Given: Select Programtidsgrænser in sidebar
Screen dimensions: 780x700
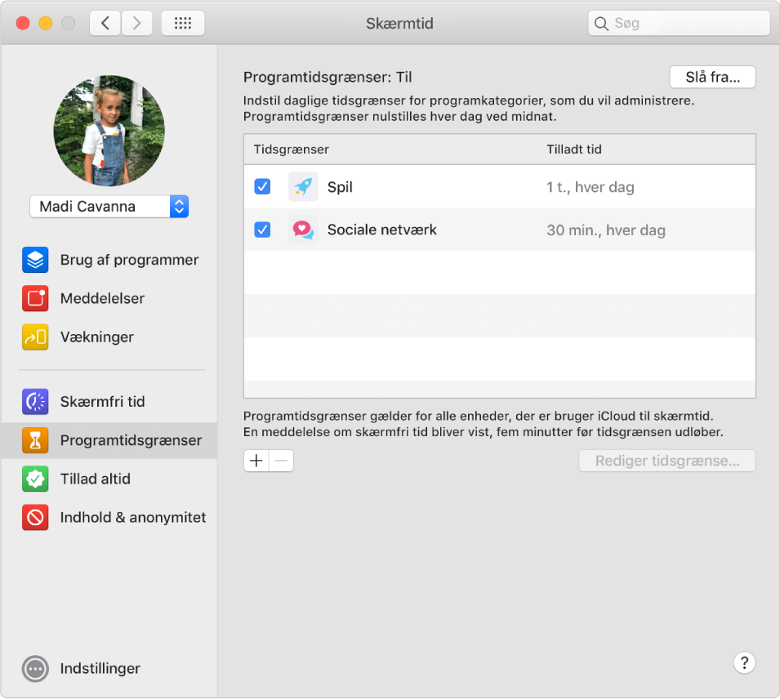Looking at the screenshot, I should point(109,440).
